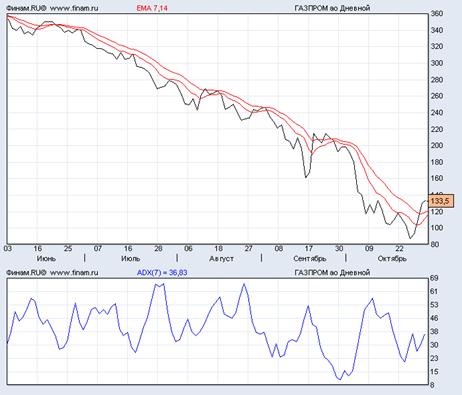Click the Сентябрь month label
Viewport: 462px width, 395px height.
pyautogui.click(x=310, y=259)
